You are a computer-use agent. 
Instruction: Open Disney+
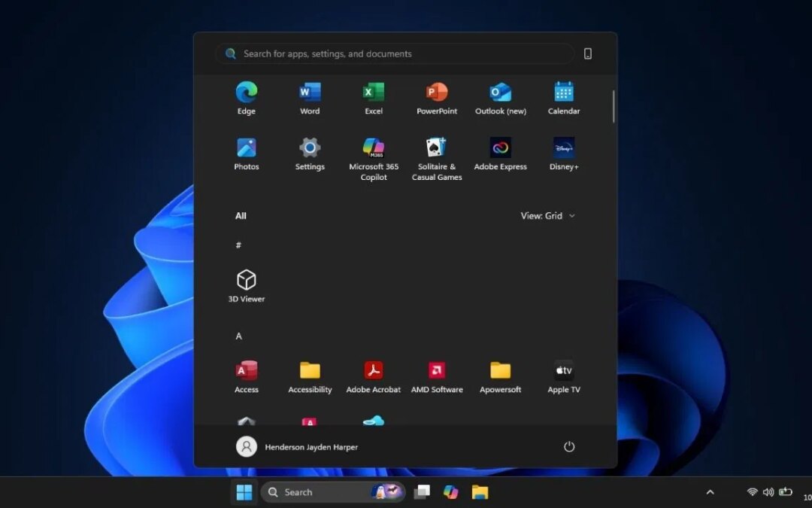click(x=563, y=154)
